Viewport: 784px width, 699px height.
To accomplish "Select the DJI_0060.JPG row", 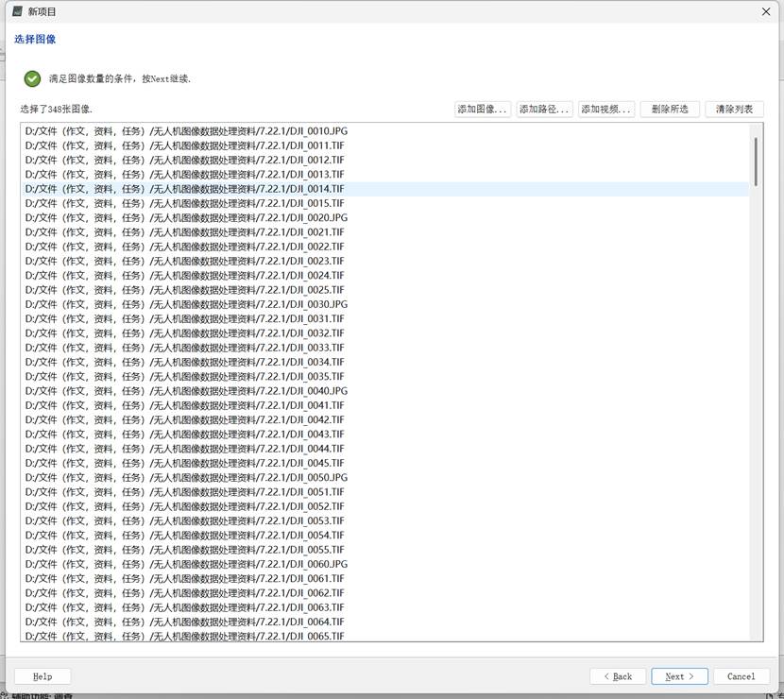I will pyautogui.click(x=386, y=565).
